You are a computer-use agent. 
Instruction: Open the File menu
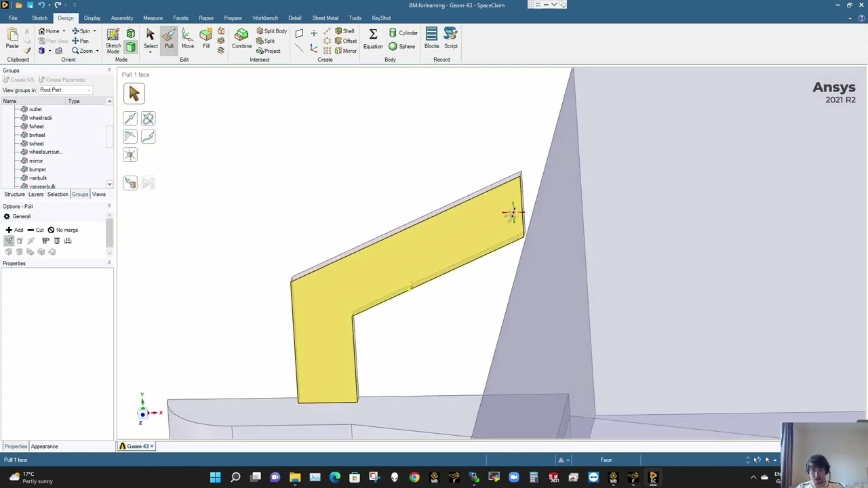pos(13,18)
